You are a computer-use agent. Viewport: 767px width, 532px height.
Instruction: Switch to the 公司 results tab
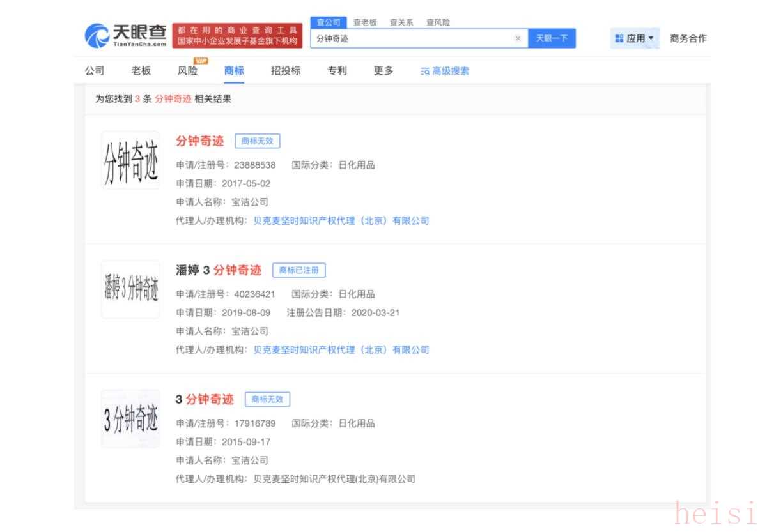click(94, 71)
